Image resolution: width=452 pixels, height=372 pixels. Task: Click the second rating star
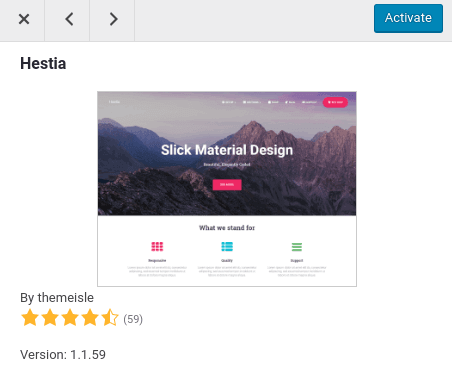[x=50, y=317]
